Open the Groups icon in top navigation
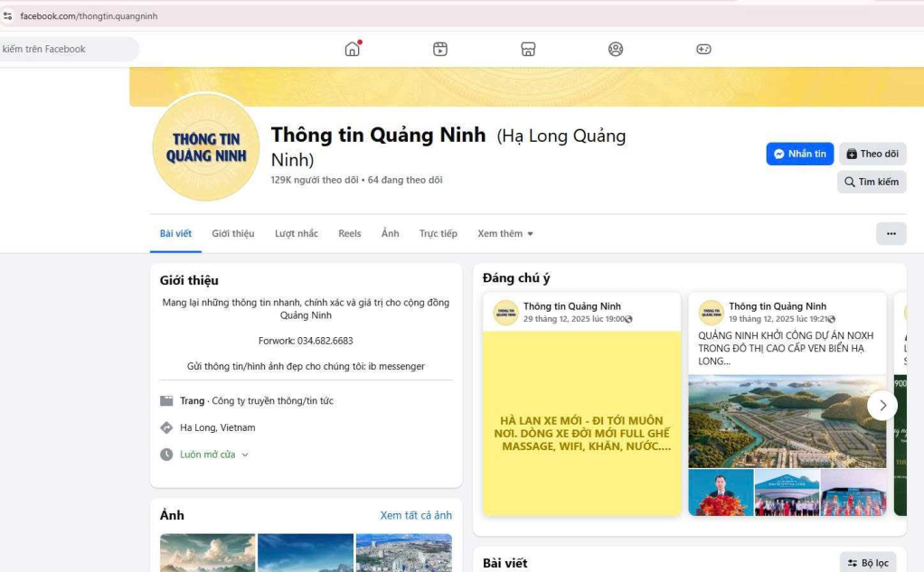 click(616, 49)
